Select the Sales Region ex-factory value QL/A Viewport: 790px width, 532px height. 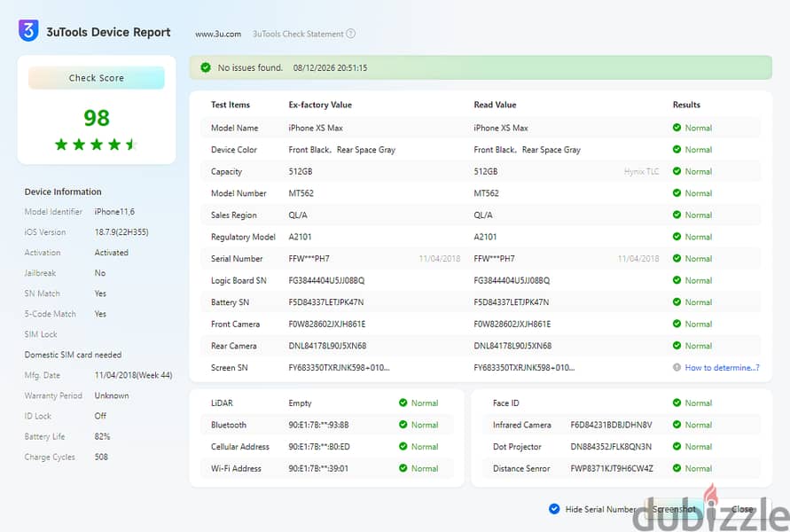click(298, 215)
